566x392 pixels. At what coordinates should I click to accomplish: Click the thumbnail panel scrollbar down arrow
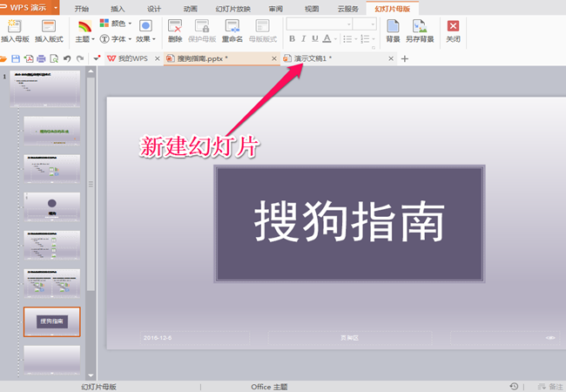[x=91, y=375]
